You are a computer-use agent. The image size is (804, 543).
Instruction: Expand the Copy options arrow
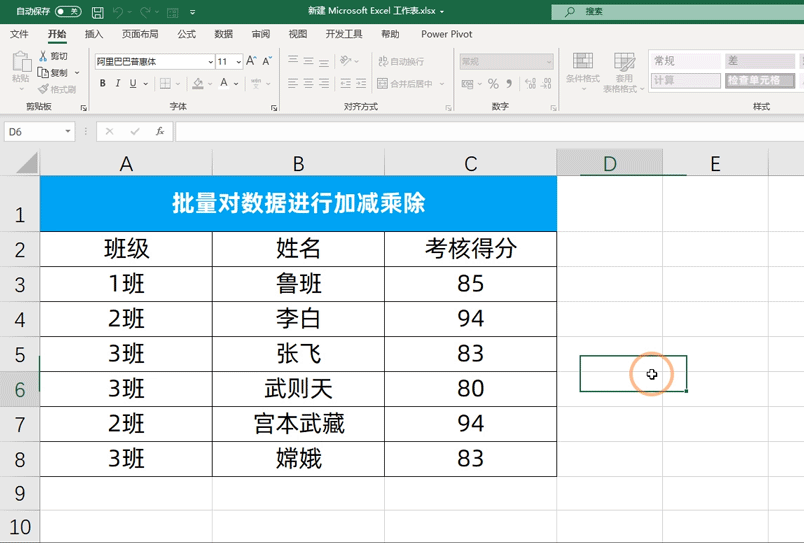pyautogui.click(x=77, y=73)
